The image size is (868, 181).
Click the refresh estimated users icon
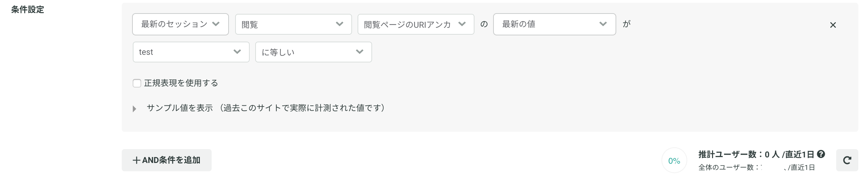[847, 160]
